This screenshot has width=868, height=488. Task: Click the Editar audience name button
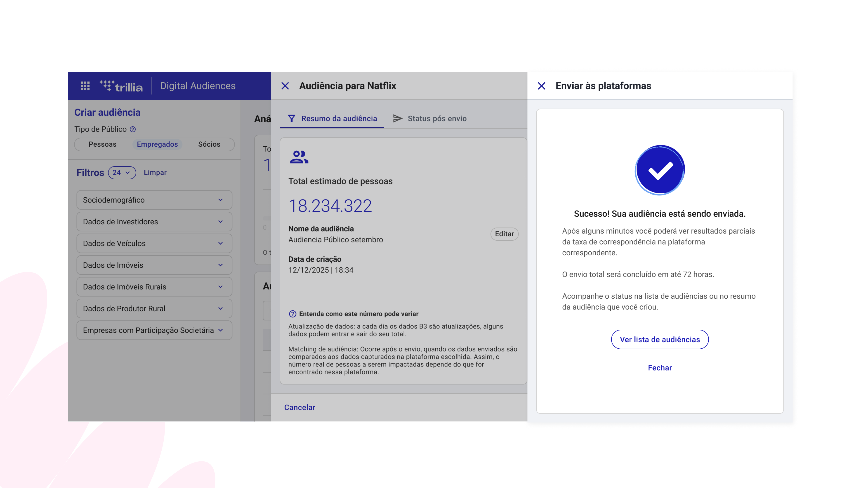[x=505, y=234]
